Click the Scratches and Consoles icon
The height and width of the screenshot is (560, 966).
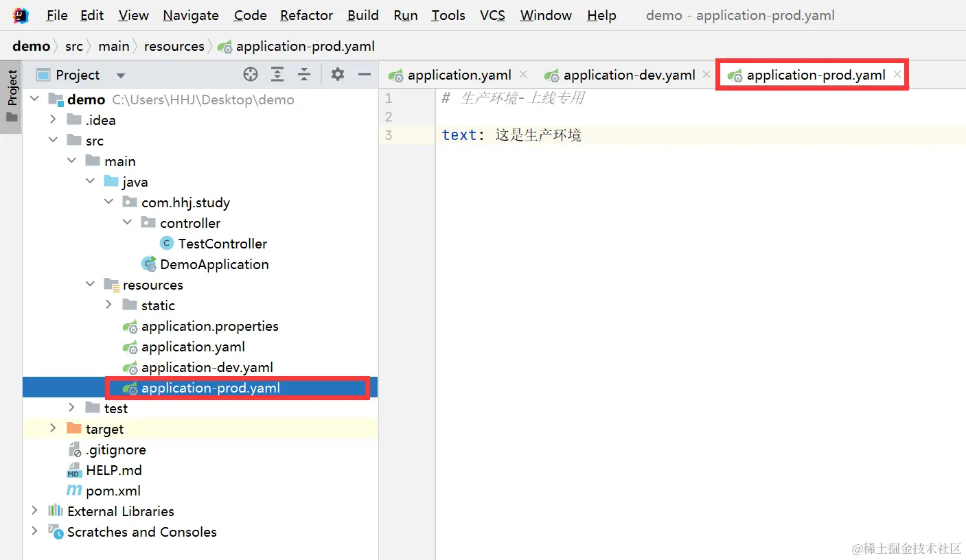pos(56,531)
